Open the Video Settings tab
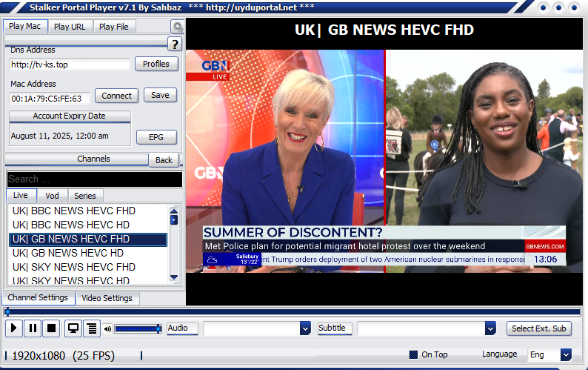 pyautogui.click(x=107, y=298)
